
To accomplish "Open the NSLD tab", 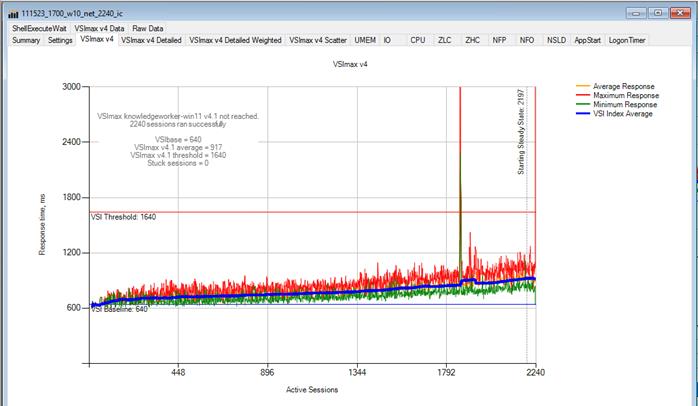I will pyautogui.click(x=556, y=40).
